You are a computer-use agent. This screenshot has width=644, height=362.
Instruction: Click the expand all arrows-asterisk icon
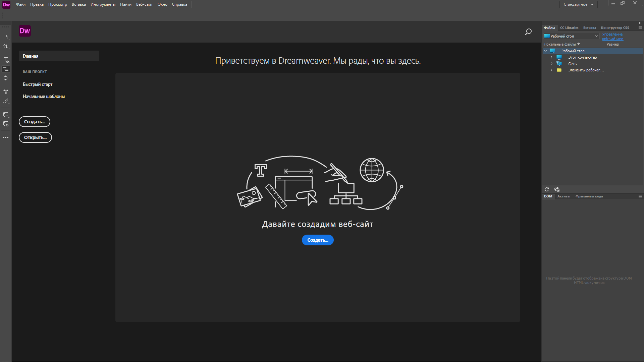click(x=6, y=92)
